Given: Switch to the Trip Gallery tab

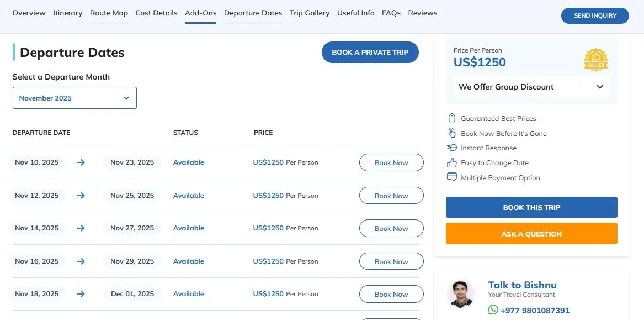Looking at the screenshot, I should (310, 13).
